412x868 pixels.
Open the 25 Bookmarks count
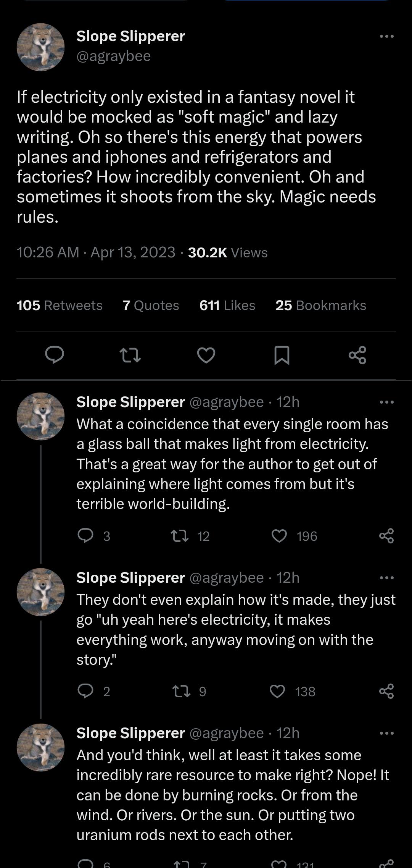[320, 305]
